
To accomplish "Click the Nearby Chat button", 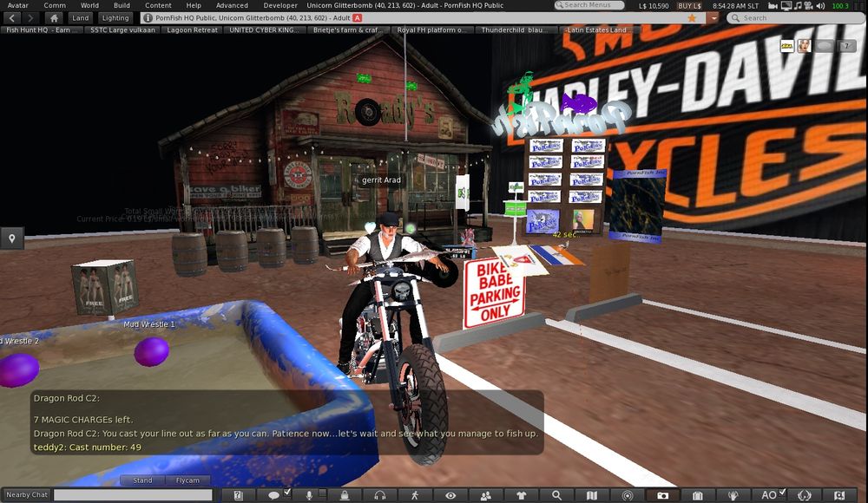I will [x=27, y=494].
